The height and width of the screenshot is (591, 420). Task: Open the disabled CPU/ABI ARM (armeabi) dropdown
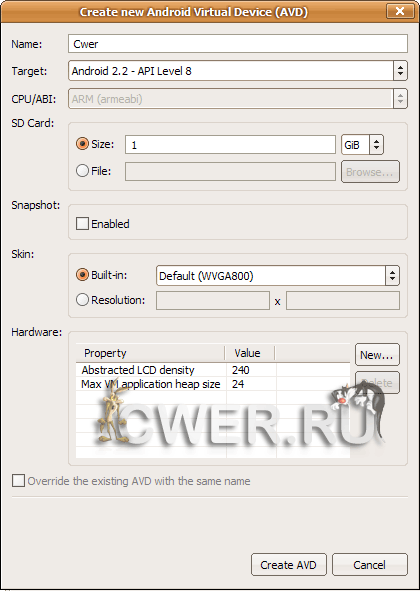click(238, 99)
